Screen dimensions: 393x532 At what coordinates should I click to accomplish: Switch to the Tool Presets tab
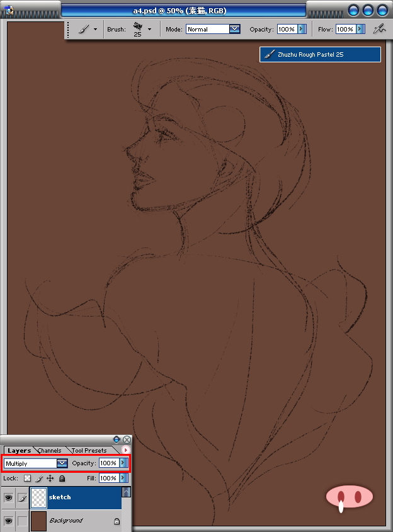point(89,451)
